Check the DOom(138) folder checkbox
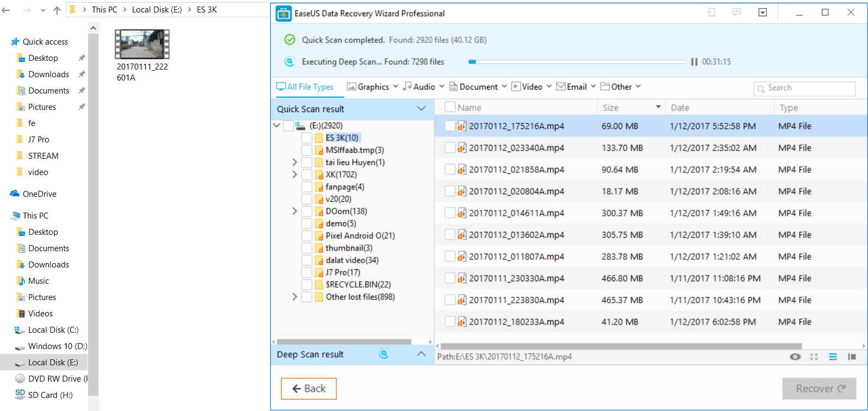 [x=307, y=211]
